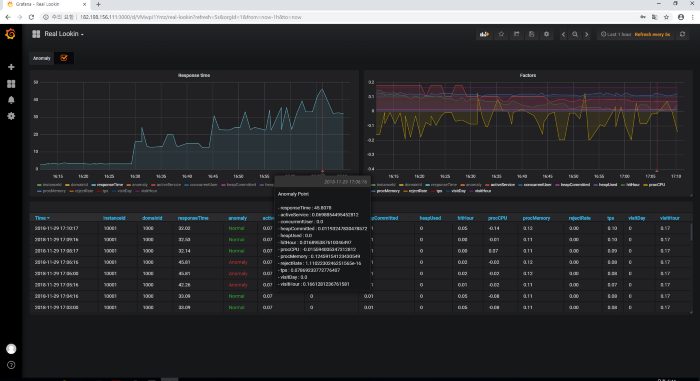Screen dimensions: 700x381
Task: Open Response time panel title menu
Action: [194, 75]
